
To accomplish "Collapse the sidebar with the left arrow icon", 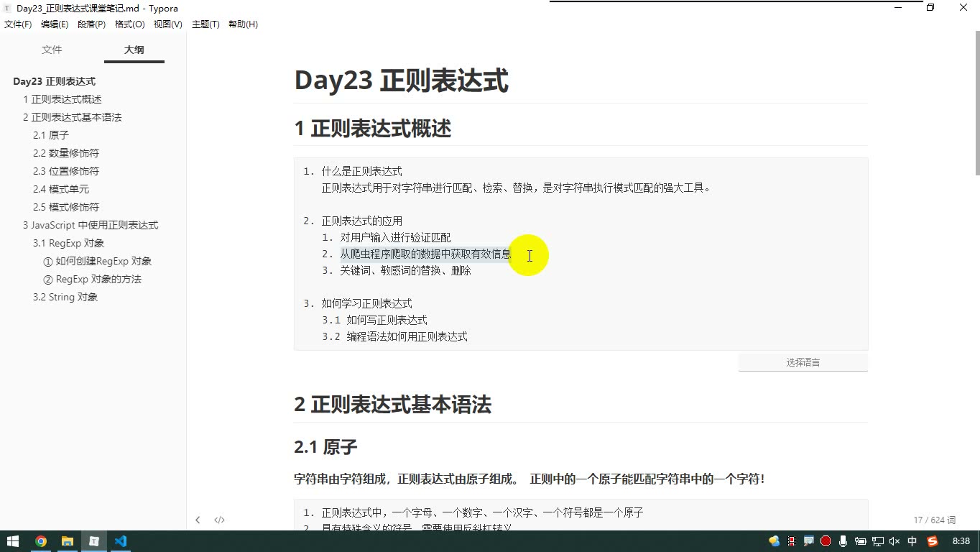I will click(198, 520).
